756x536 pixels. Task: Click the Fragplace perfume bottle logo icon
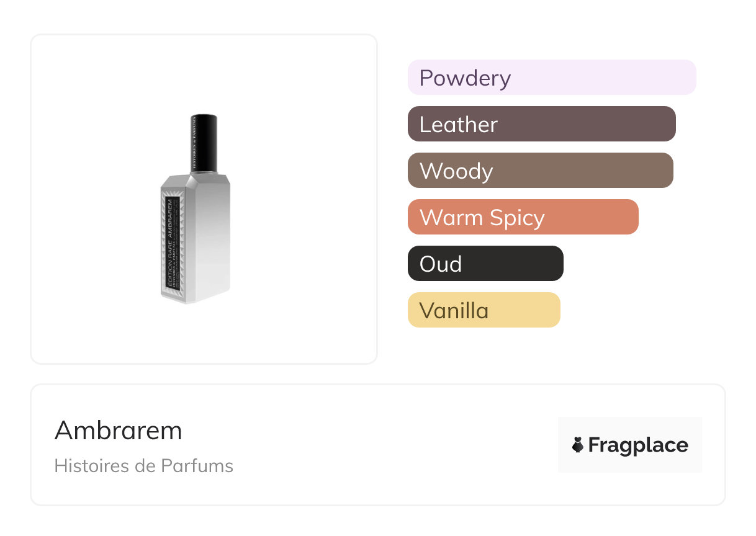pyautogui.click(x=578, y=445)
